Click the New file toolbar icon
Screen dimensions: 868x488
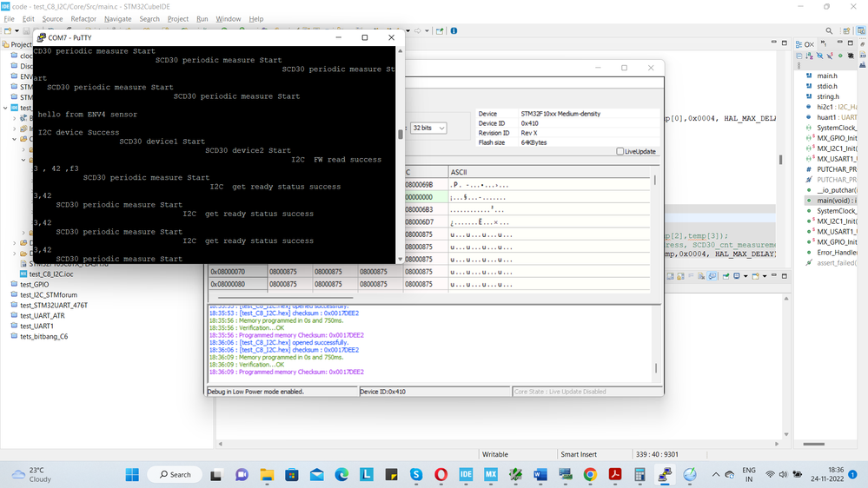click(9, 31)
